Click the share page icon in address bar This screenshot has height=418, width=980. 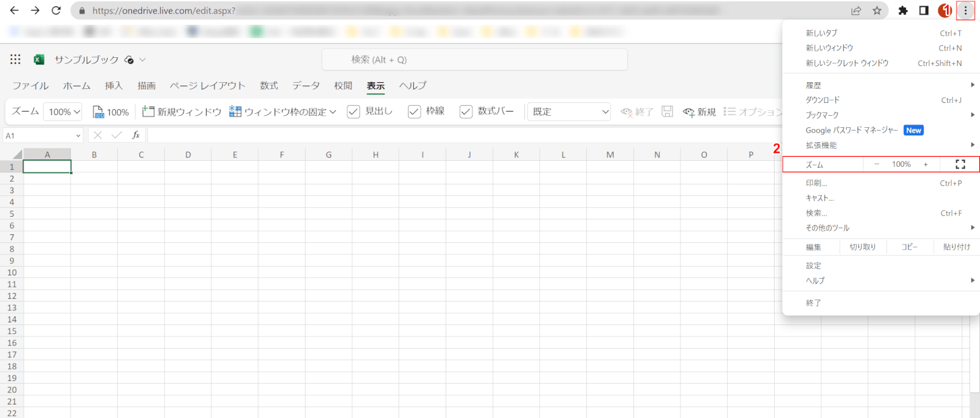[x=856, y=11]
